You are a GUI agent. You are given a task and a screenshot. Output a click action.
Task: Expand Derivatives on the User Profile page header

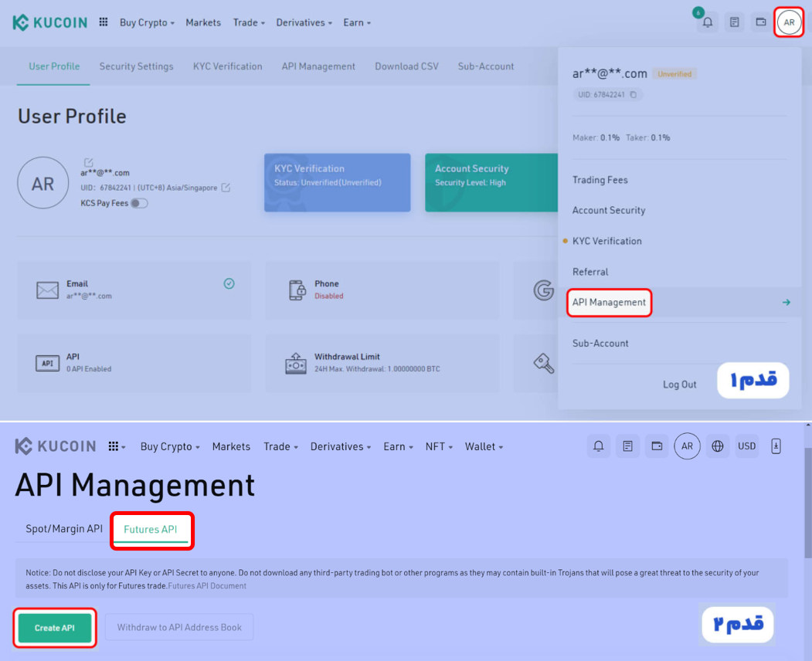click(304, 22)
